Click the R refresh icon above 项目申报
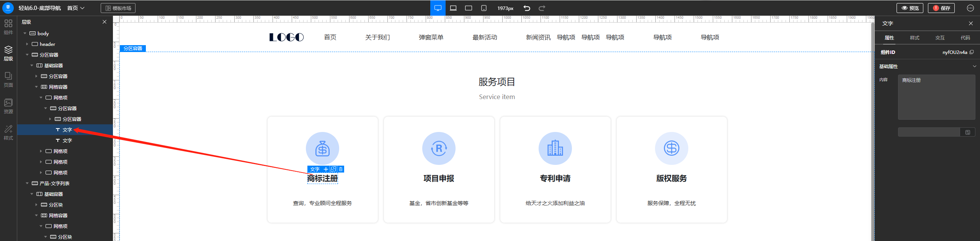This screenshot has height=241, width=980. [x=439, y=148]
